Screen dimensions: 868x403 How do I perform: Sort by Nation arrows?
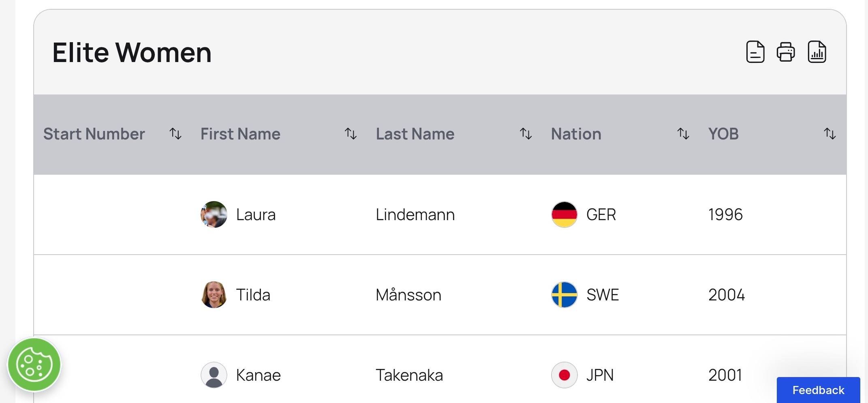(x=683, y=134)
